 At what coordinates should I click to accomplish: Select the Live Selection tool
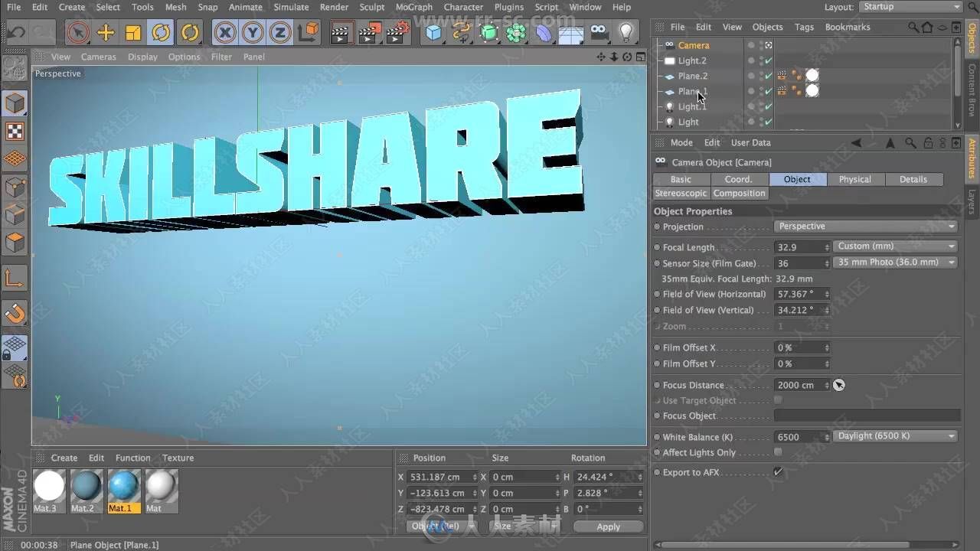click(77, 33)
